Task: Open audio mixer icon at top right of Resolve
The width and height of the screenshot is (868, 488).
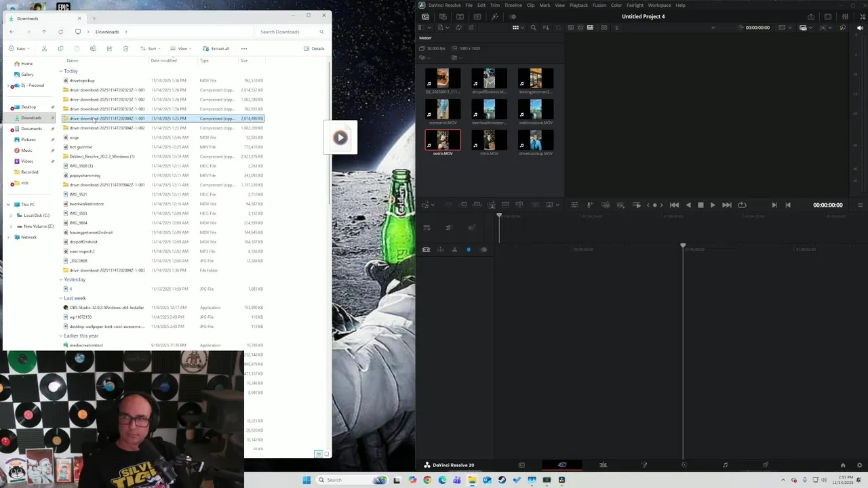Action: [845, 16]
